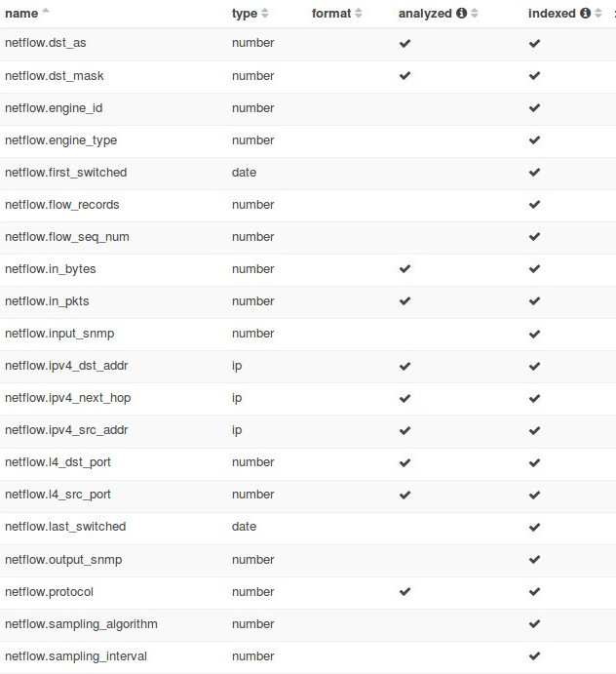Click the analyzed checkmark for netflow.protocol

point(405,592)
